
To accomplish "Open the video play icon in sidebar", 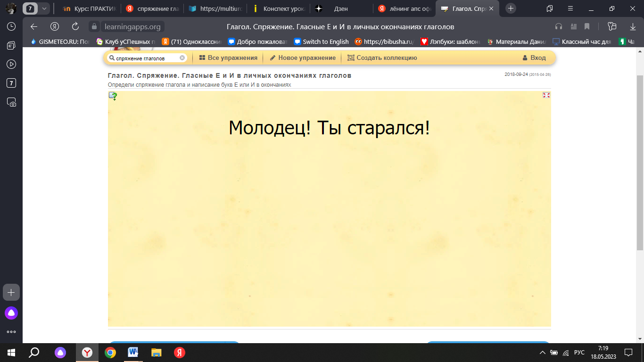I will [x=11, y=64].
